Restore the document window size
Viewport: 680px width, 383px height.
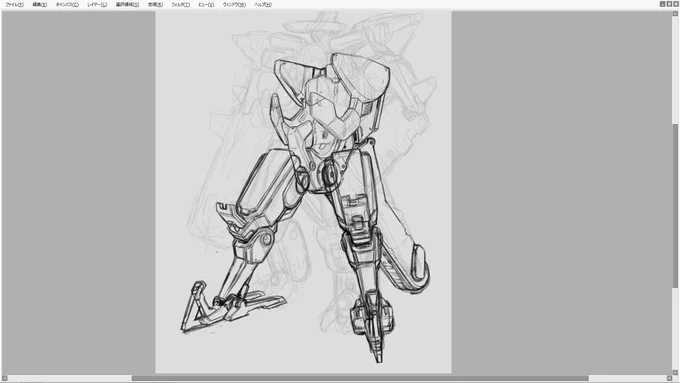669,4
